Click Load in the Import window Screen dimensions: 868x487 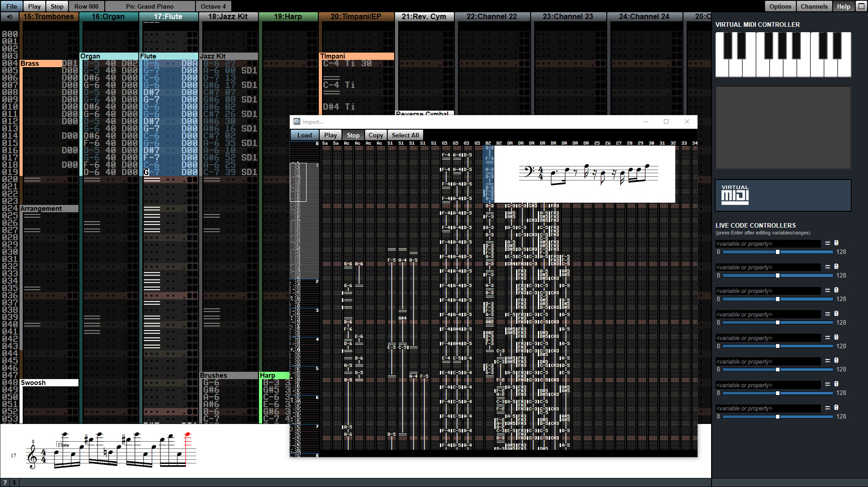tap(304, 135)
